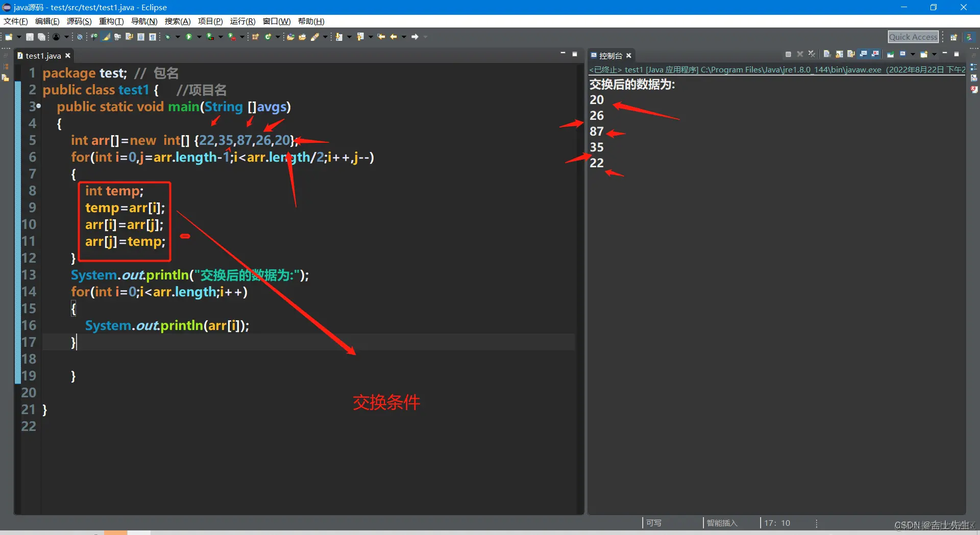
Task: Open the 重构(T) menu
Action: coord(111,21)
